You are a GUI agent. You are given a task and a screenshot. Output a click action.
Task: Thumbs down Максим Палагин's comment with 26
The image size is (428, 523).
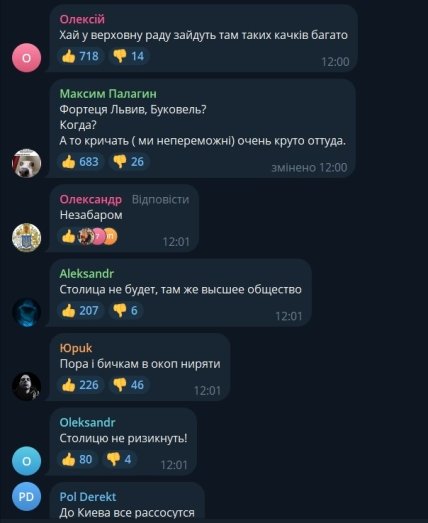click(129, 162)
